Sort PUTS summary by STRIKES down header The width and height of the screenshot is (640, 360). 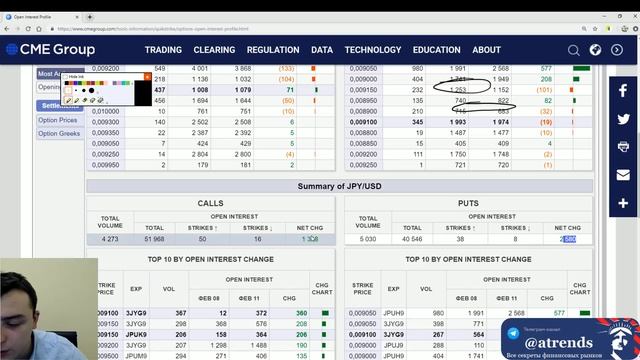tap(515, 228)
